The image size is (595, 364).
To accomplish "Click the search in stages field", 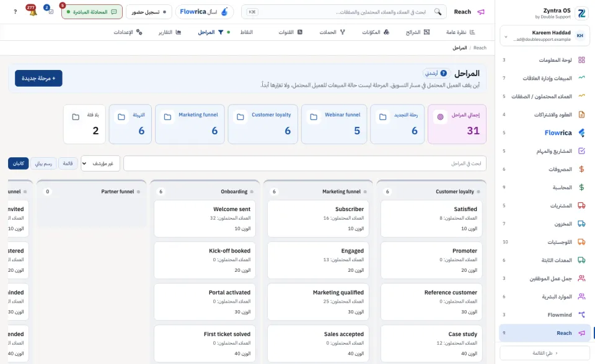I will click(305, 163).
